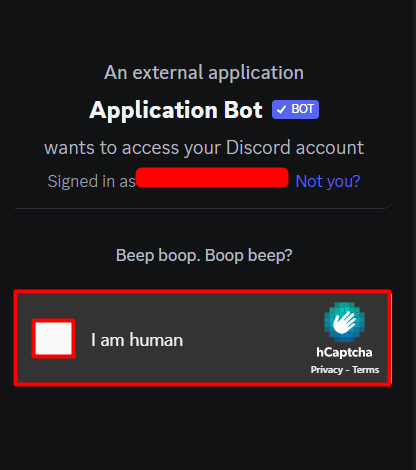Click the Beep boop. Boop beep? heading
The image size is (416, 470).
204,256
